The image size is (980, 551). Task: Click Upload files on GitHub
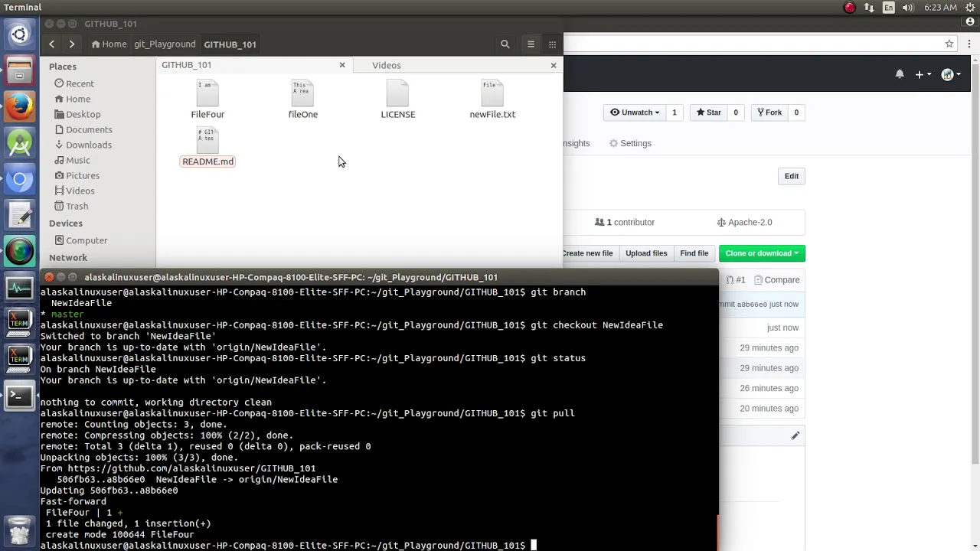point(646,253)
